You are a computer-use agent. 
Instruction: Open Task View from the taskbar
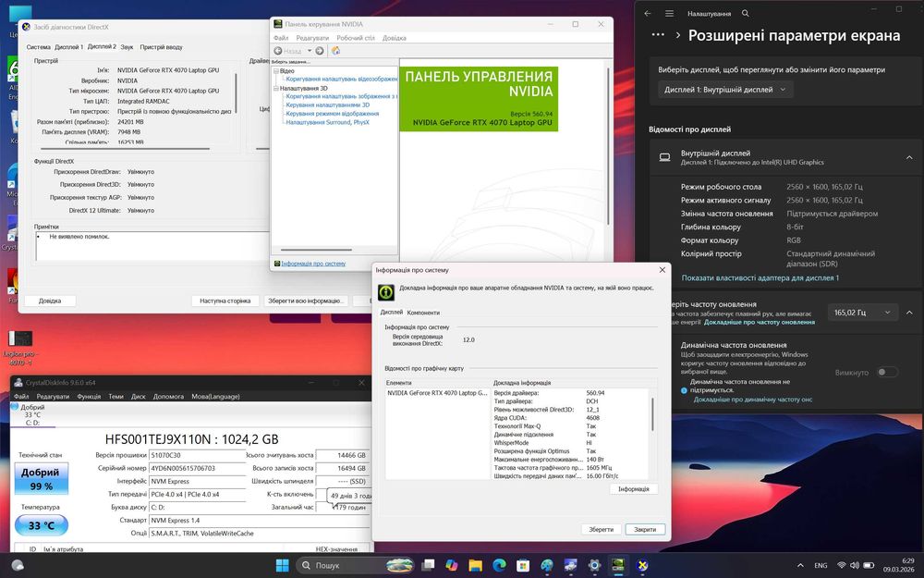coord(428,565)
